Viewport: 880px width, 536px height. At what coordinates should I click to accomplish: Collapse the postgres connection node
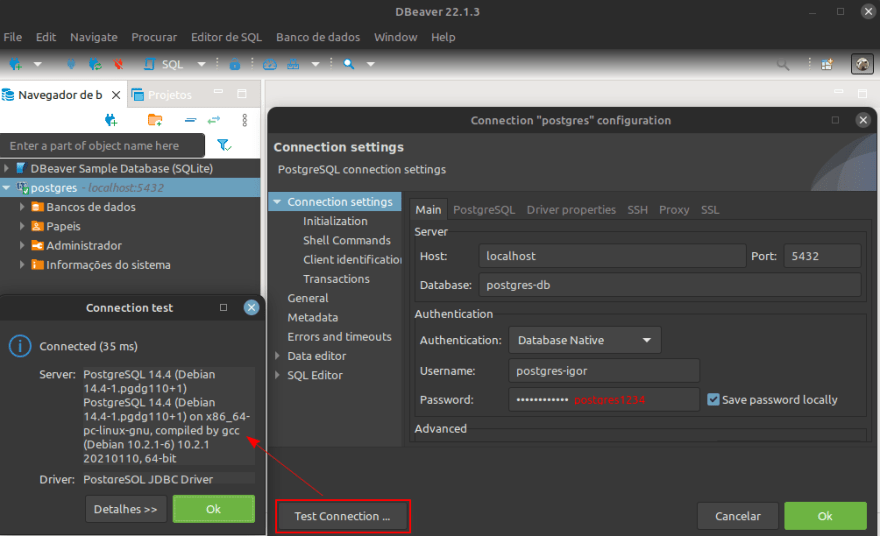coord(7,187)
